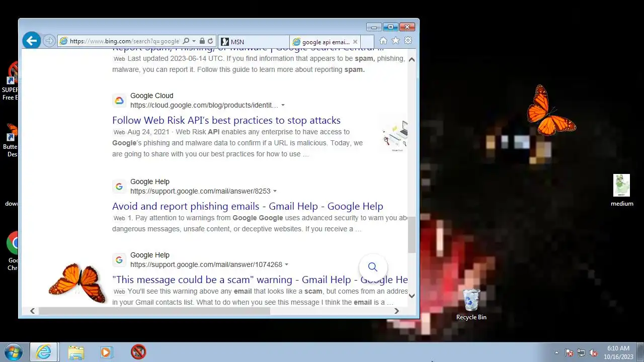Maximize the Internet Explorer window
This screenshot has height=362, width=644.
pyautogui.click(x=390, y=27)
